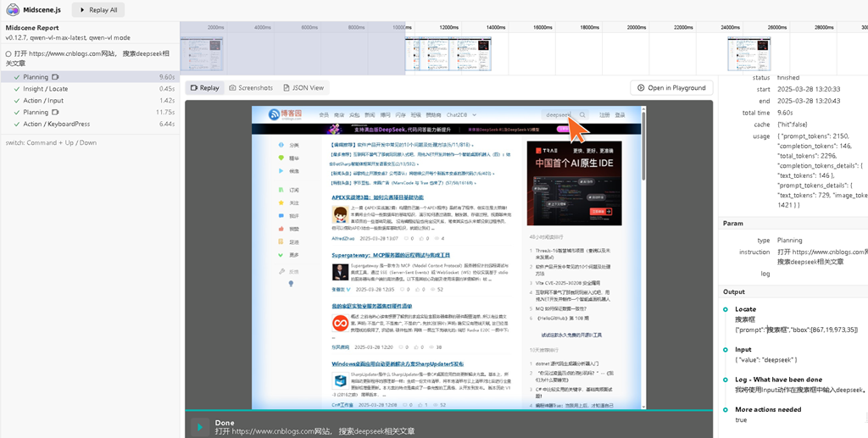Click the video icon beside first Planning

pos(55,77)
